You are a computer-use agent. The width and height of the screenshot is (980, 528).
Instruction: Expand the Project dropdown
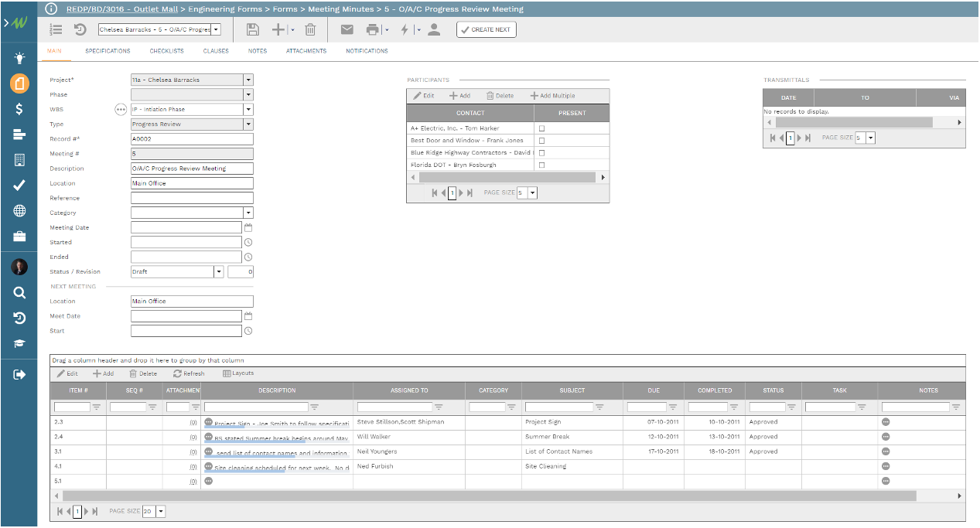(x=248, y=80)
